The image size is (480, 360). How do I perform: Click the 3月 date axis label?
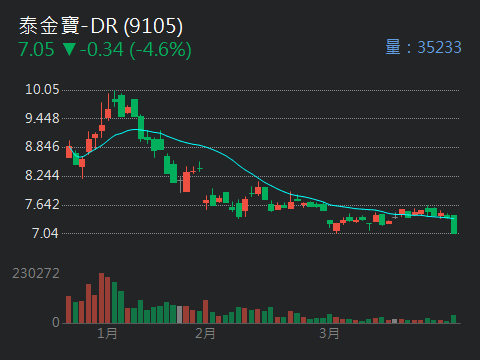(x=329, y=333)
